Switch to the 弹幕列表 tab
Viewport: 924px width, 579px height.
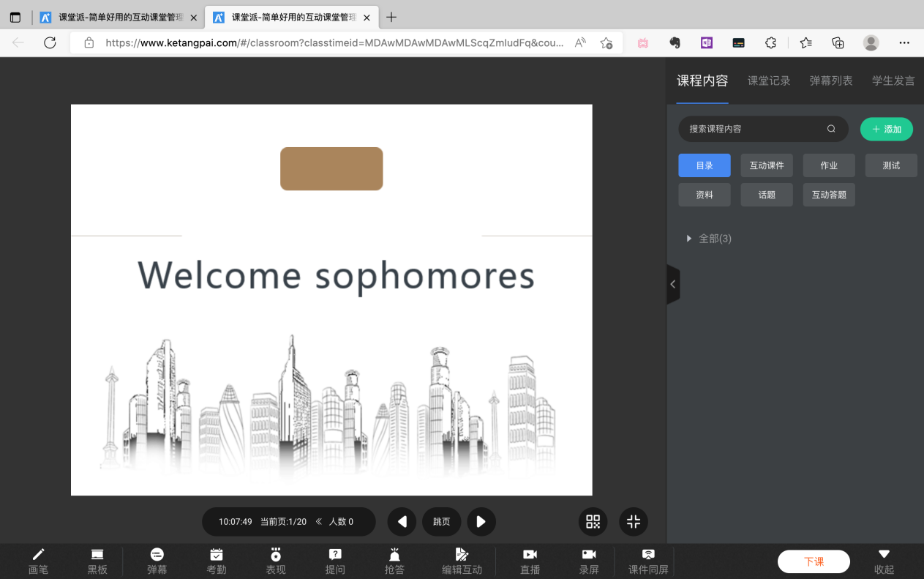click(x=831, y=81)
